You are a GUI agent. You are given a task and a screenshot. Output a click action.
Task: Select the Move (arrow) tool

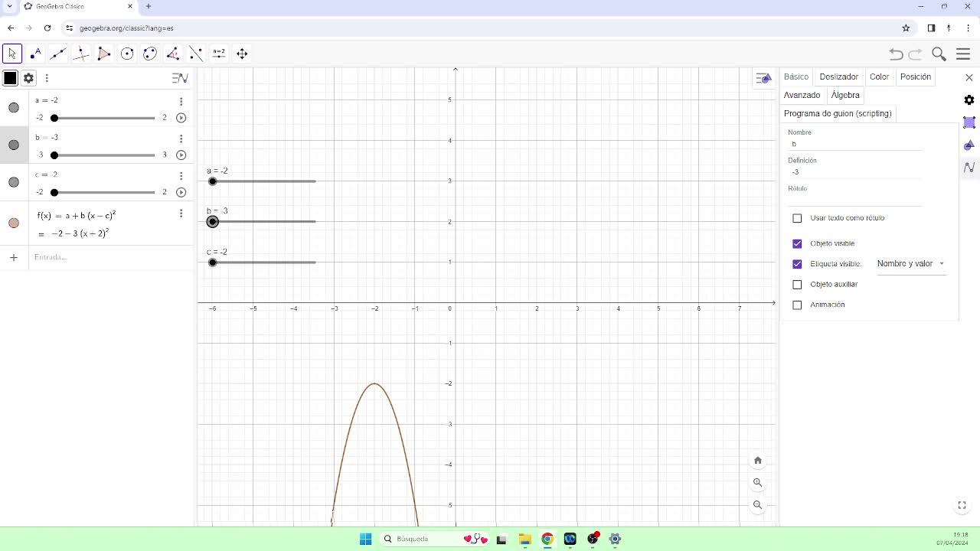pyautogui.click(x=12, y=54)
